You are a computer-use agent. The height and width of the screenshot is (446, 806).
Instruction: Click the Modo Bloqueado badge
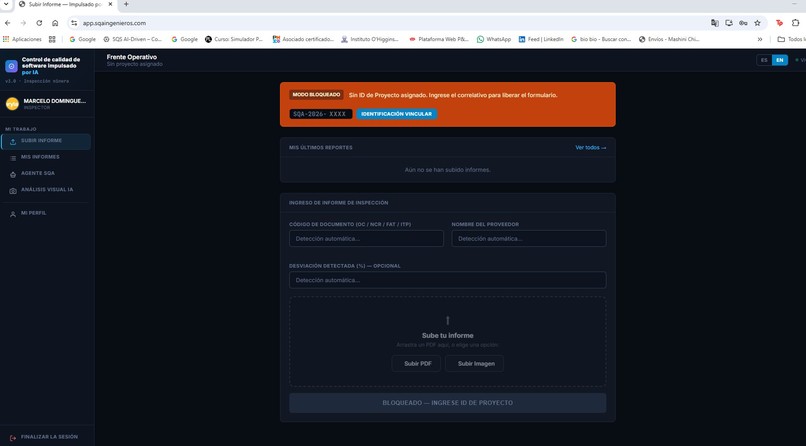click(x=316, y=95)
